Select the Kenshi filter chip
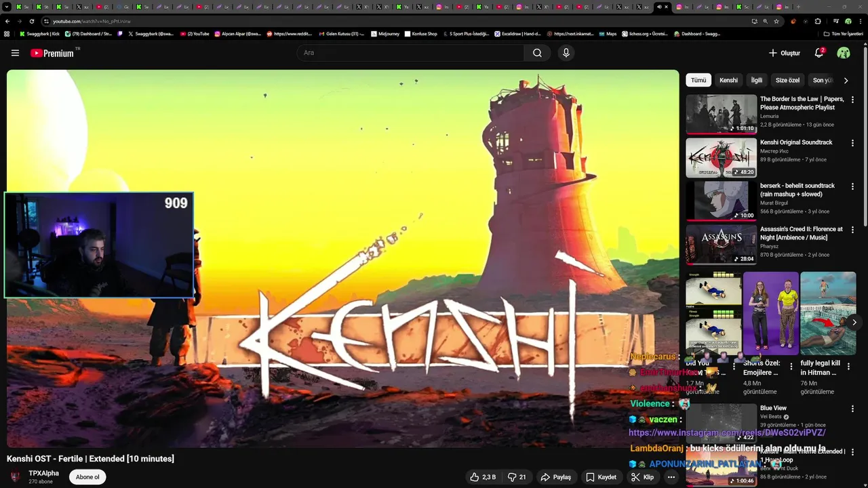The width and height of the screenshot is (868, 488). pos(728,80)
